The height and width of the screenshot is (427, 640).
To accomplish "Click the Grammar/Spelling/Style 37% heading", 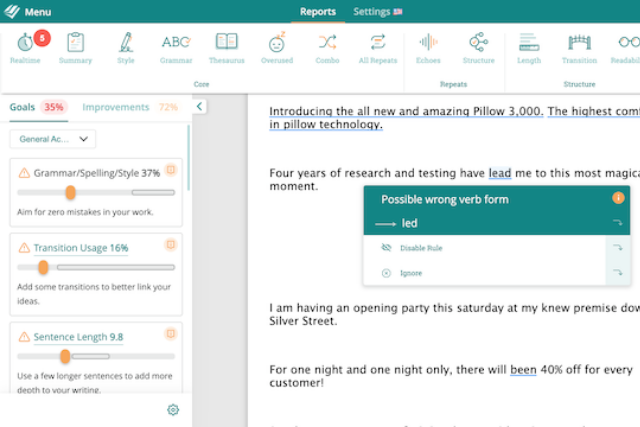I will [x=97, y=173].
